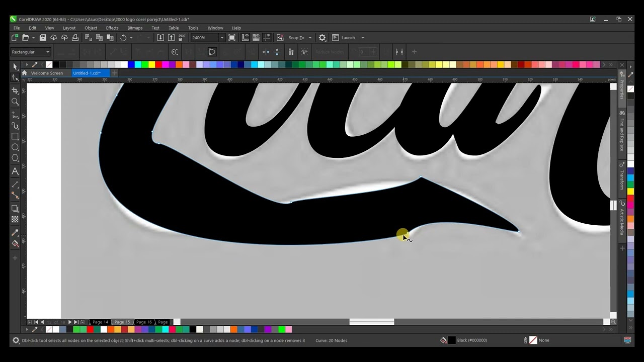This screenshot has width=644, height=362.
Task: Open the File menu
Action: coord(17,28)
